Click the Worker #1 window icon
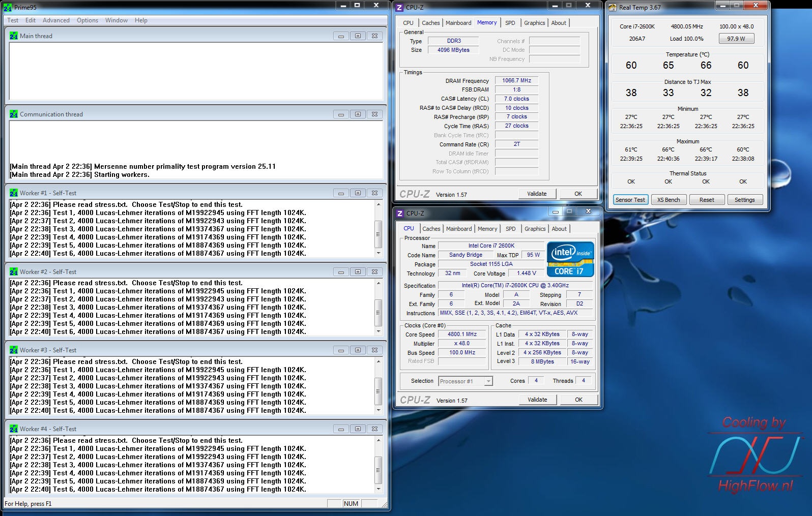The height and width of the screenshot is (516, 812). coord(14,193)
